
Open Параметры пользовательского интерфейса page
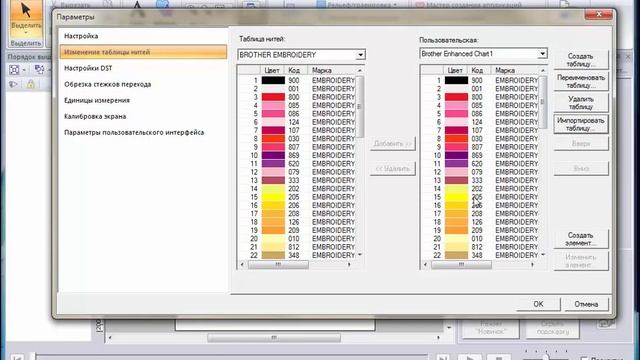[x=134, y=132]
